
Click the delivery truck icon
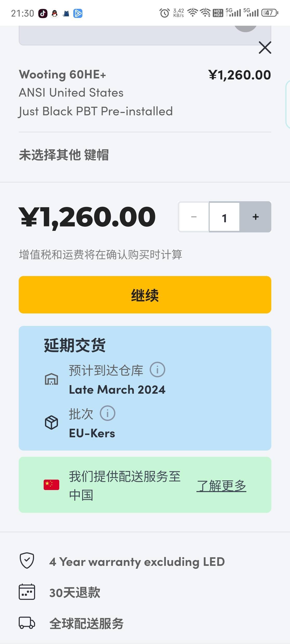click(x=27, y=623)
